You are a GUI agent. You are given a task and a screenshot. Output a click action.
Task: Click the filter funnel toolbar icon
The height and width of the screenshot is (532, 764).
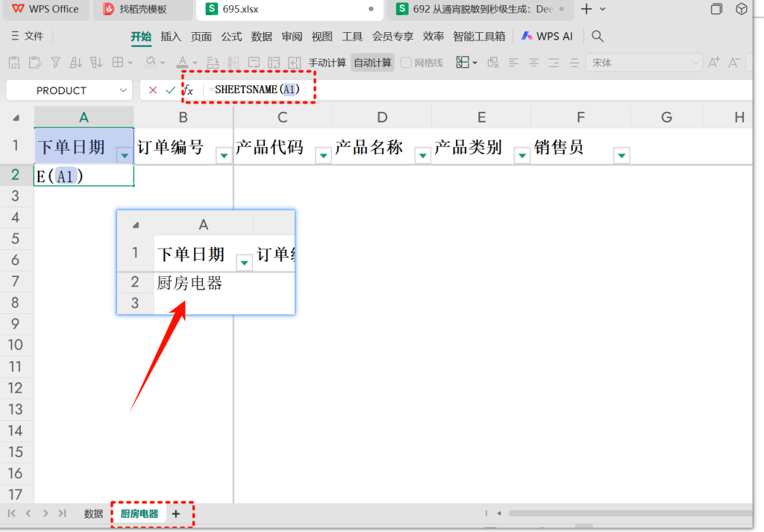pyautogui.click(x=55, y=63)
